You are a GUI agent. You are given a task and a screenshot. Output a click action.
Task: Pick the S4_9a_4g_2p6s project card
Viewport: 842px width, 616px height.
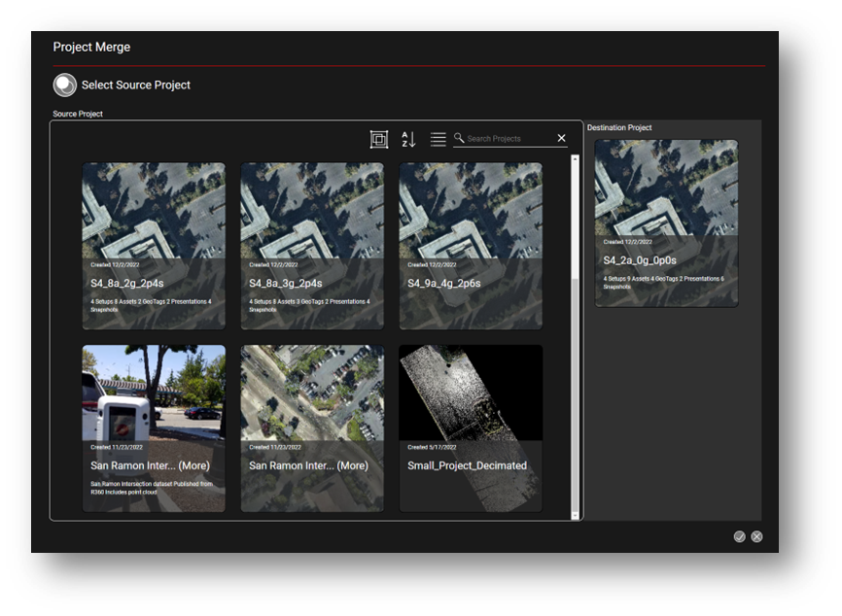471,245
